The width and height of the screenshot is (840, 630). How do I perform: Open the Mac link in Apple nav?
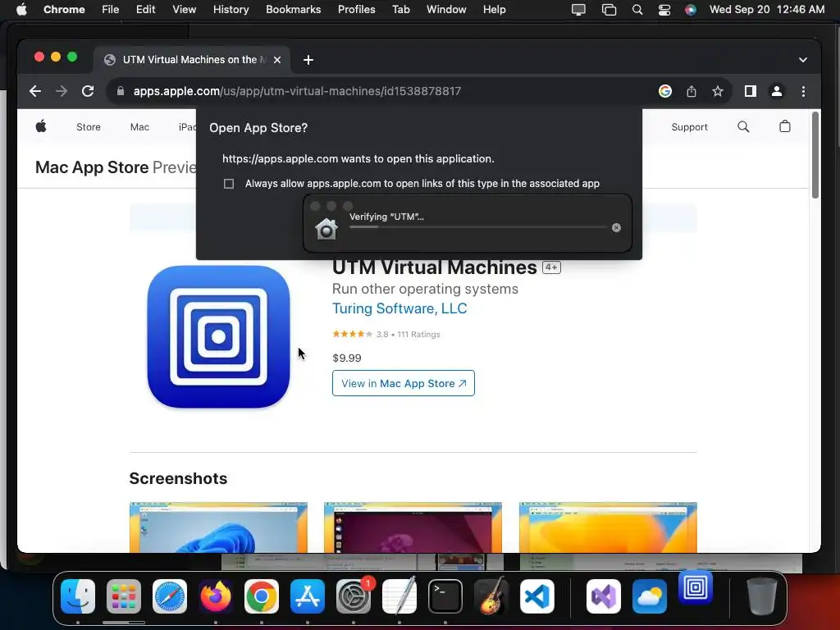click(139, 127)
